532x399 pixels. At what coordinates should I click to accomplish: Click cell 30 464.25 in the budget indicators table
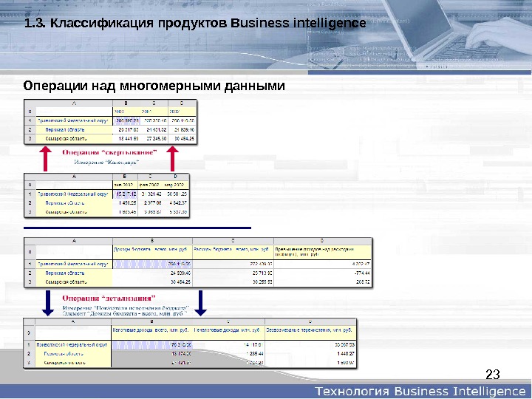coord(181,282)
